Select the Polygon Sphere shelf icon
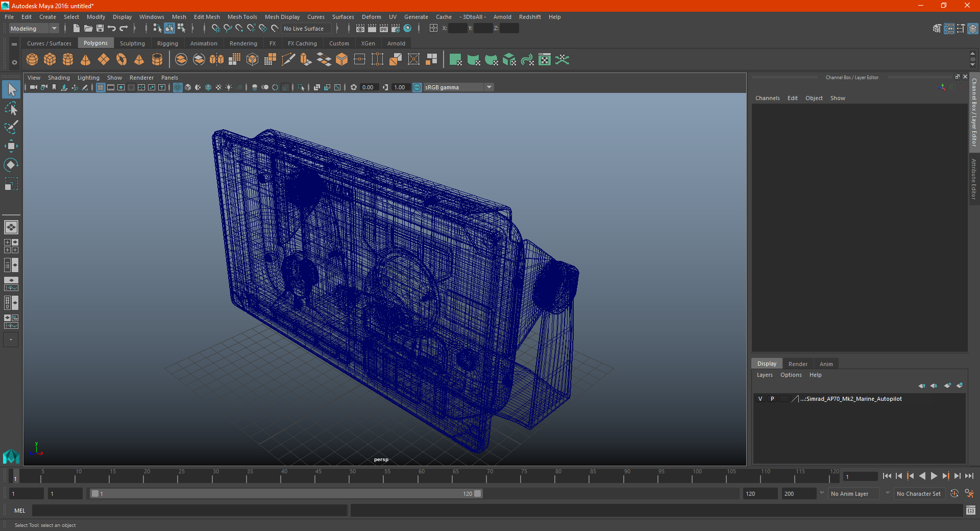The width and height of the screenshot is (980, 531). point(32,60)
